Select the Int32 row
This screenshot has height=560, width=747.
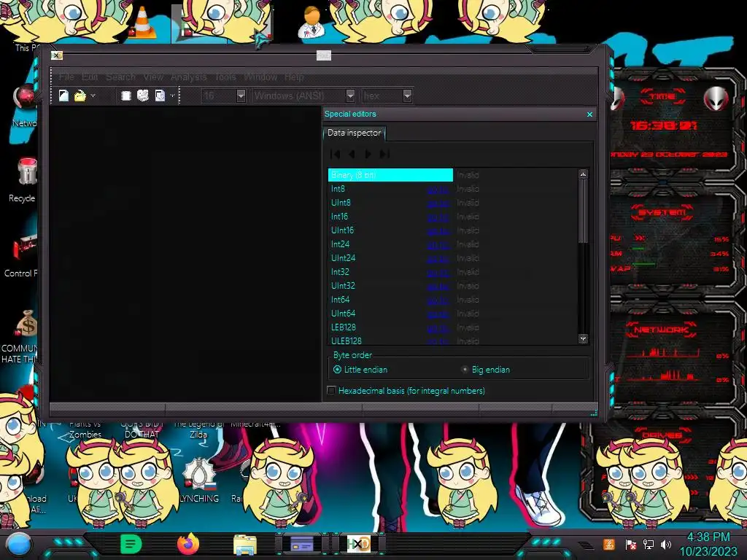tap(452, 272)
